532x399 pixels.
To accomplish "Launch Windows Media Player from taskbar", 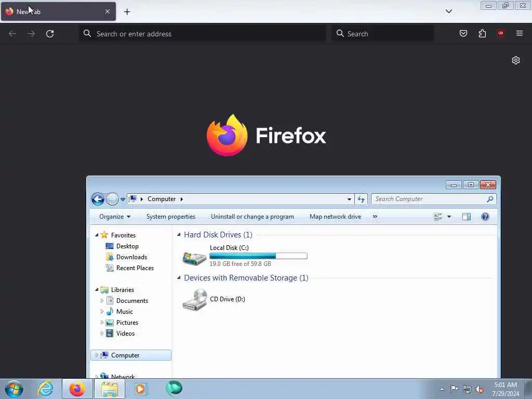I will pyautogui.click(x=140, y=389).
